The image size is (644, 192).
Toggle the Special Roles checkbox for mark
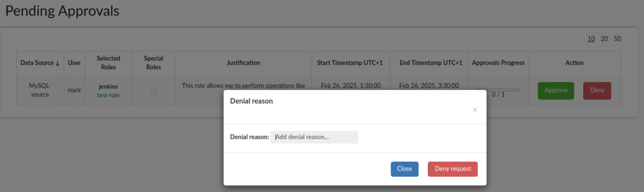coord(154,91)
